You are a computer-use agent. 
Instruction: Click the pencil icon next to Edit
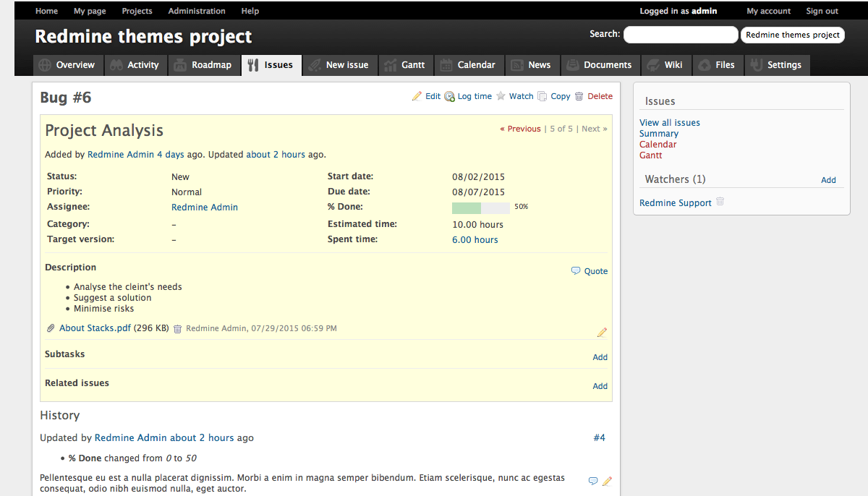coord(417,96)
